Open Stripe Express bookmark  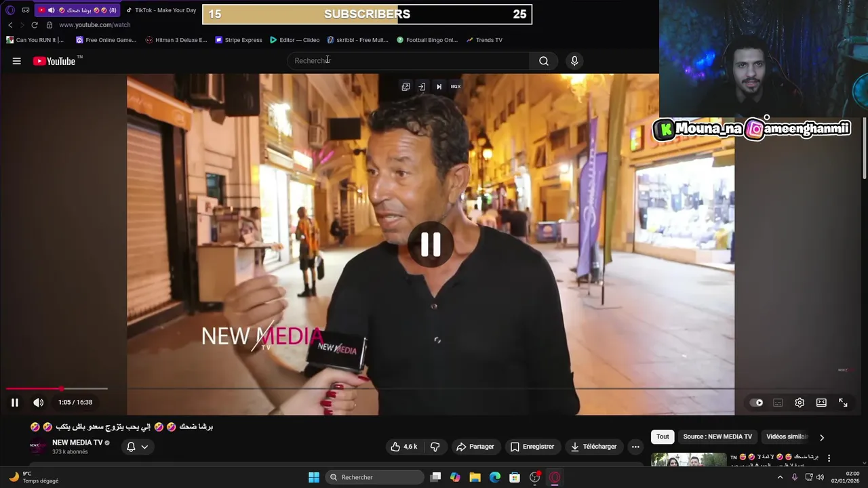(x=238, y=40)
